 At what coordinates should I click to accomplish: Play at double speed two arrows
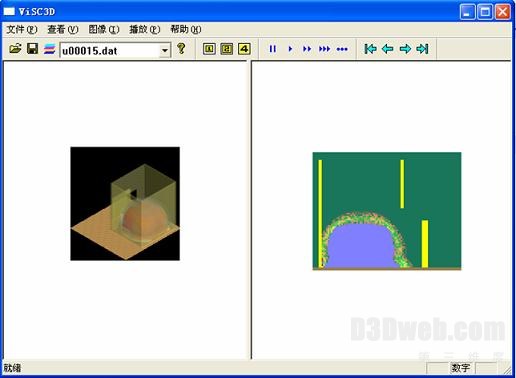pos(307,49)
